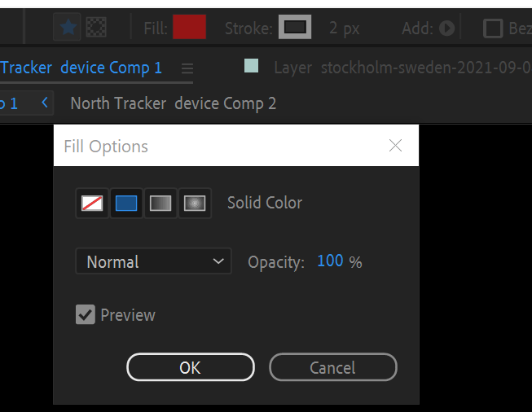
Task: Toggle the Preview checkbox
Action: (86, 314)
